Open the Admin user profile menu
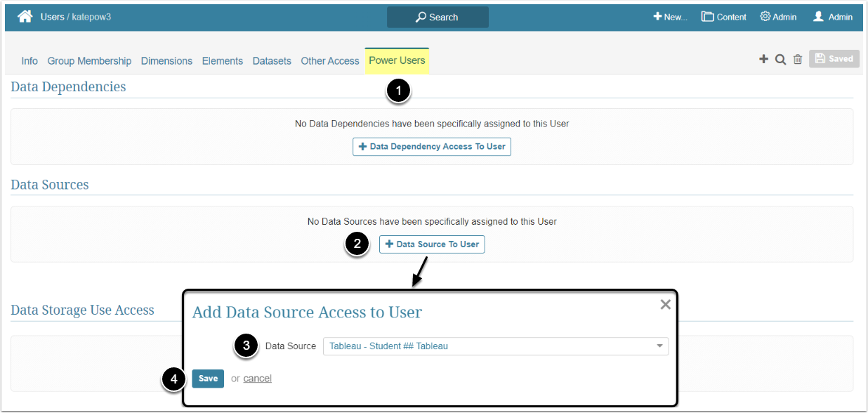Image resolution: width=868 pixels, height=413 pixels. pos(832,17)
